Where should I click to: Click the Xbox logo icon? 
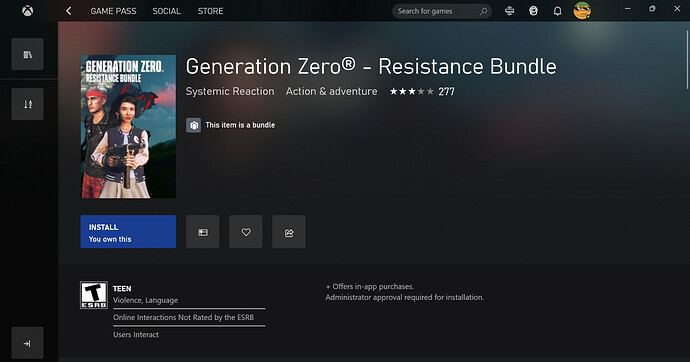[x=27, y=11]
